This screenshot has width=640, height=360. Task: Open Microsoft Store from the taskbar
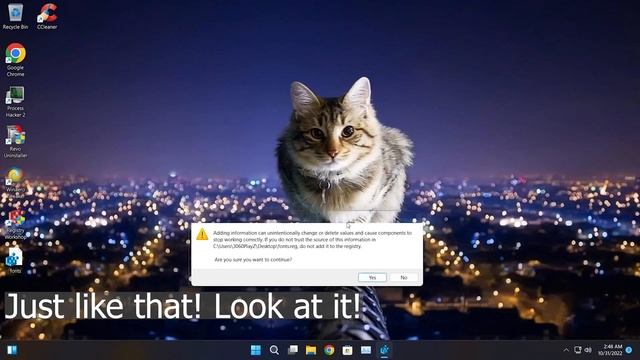pyautogui.click(x=347, y=350)
